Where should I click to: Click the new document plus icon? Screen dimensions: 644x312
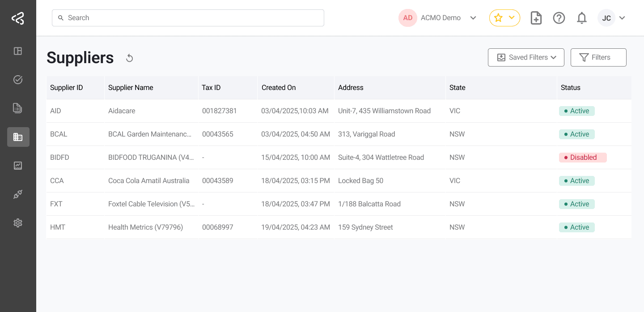point(536,18)
